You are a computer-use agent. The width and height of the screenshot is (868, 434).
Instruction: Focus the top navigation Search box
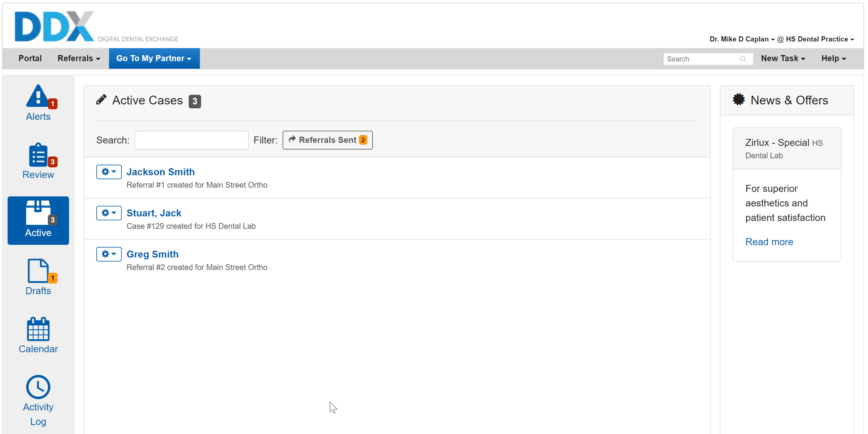708,59
